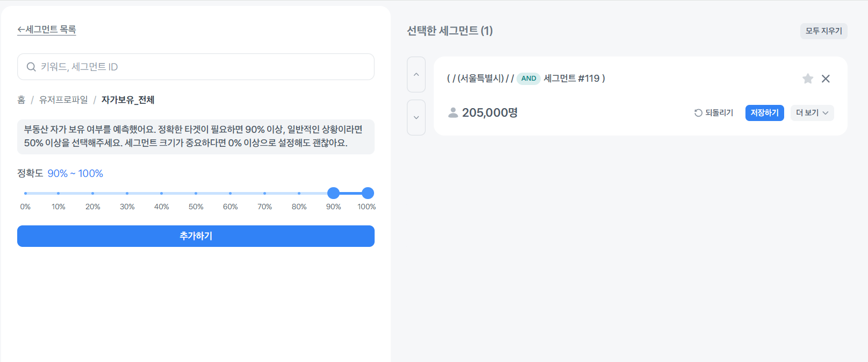
Task: Move the segment up with chevron button
Action: (x=416, y=75)
